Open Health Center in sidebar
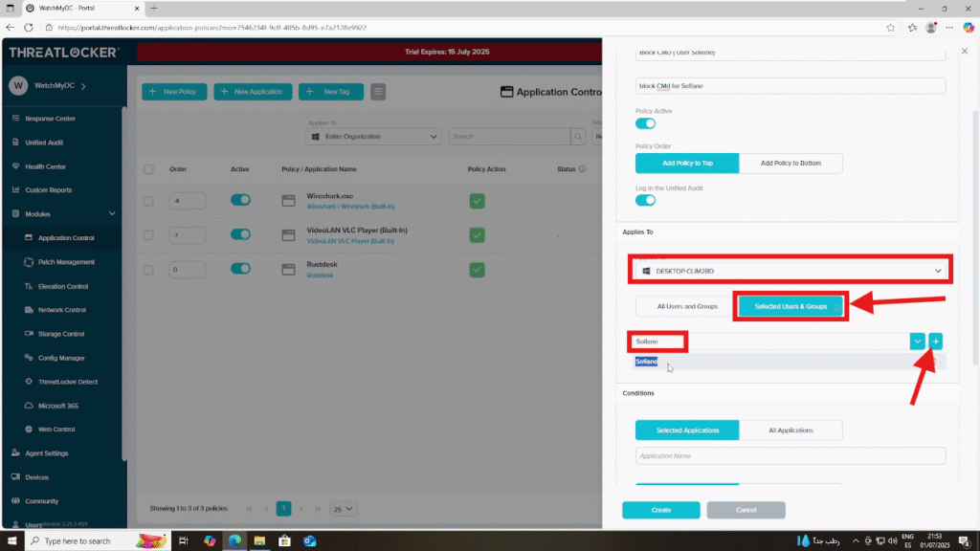This screenshot has width=980, height=551. click(x=45, y=166)
